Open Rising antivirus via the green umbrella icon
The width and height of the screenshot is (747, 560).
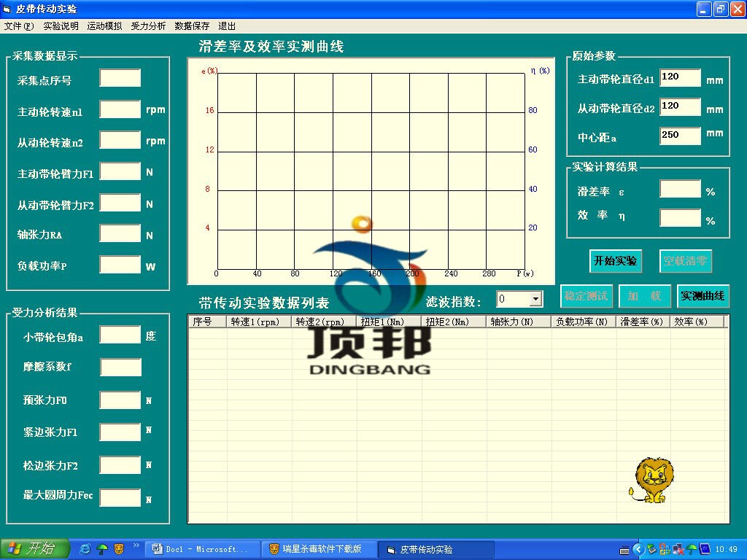pyautogui.click(x=101, y=549)
